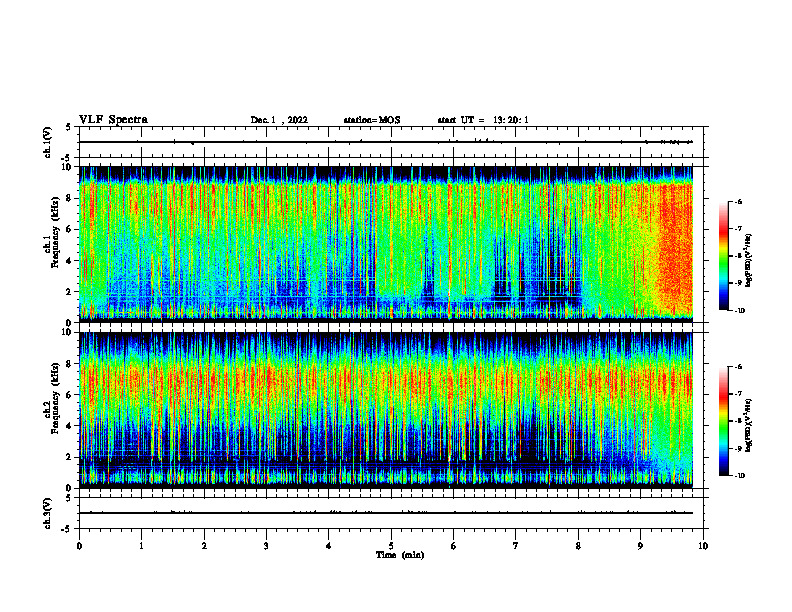Image resolution: width=792 pixels, height=612 pixels.
Task: Click the "-6" label on ch.2 color bar
Action: tap(738, 367)
